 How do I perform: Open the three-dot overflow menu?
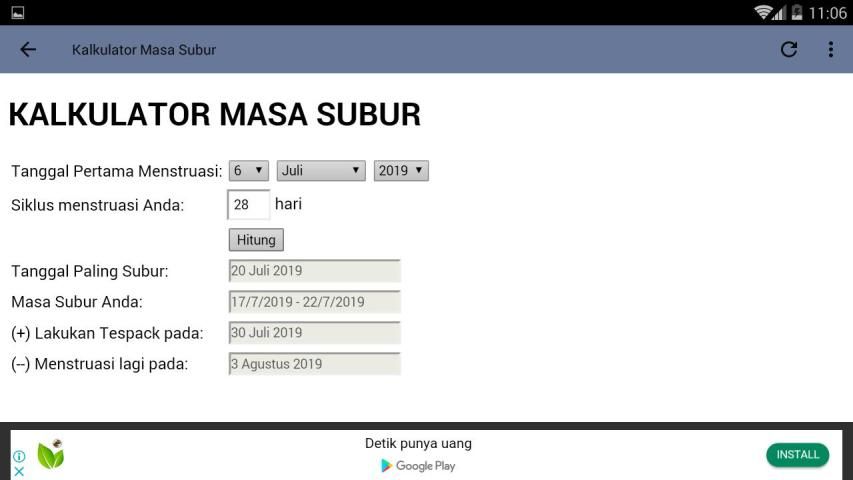830,50
